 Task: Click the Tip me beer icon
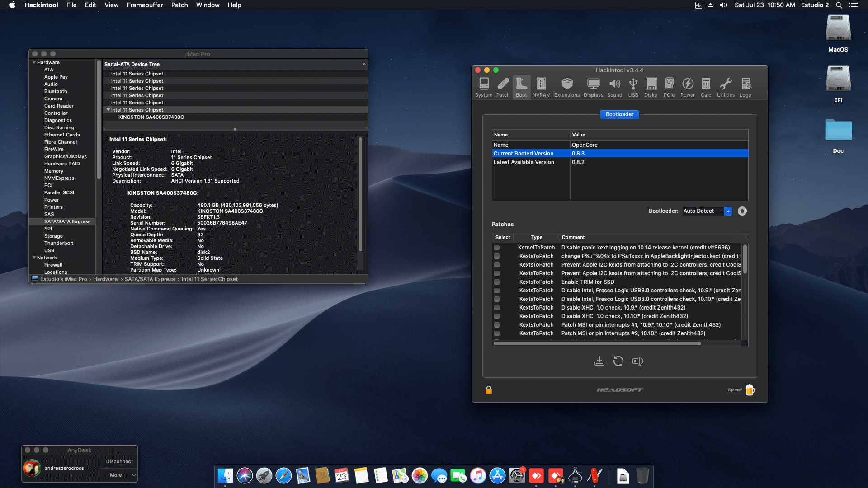(750, 390)
